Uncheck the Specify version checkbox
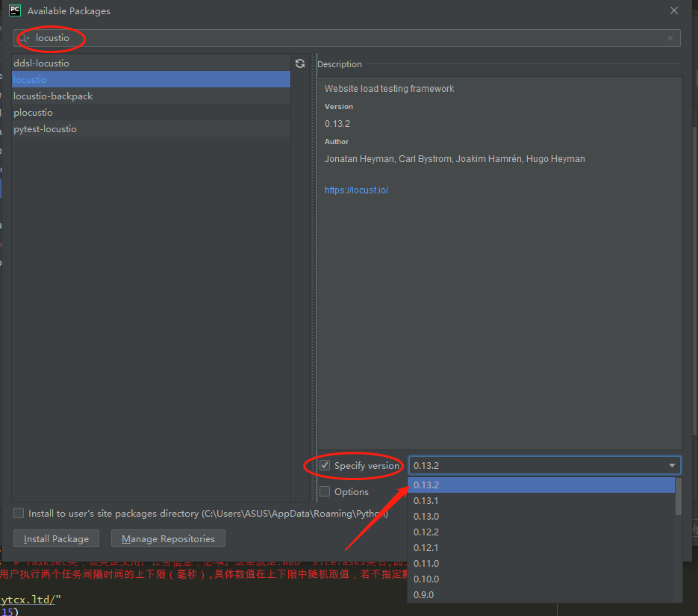698x616 pixels. [x=325, y=465]
